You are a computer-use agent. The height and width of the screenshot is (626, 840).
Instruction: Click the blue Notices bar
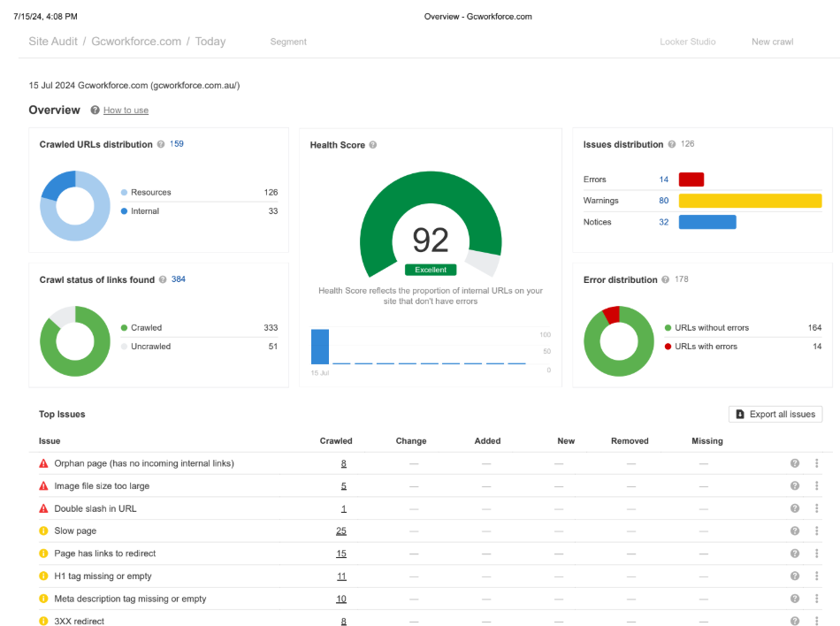click(x=707, y=222)
